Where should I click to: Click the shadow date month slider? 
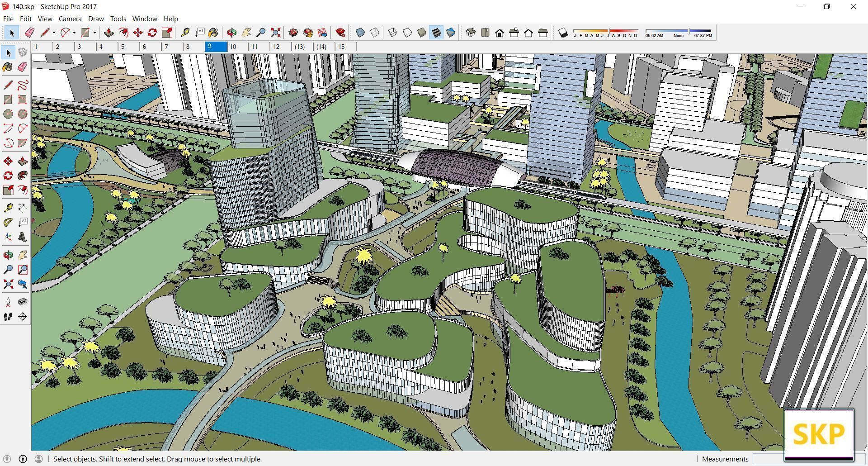click(606, 33)
